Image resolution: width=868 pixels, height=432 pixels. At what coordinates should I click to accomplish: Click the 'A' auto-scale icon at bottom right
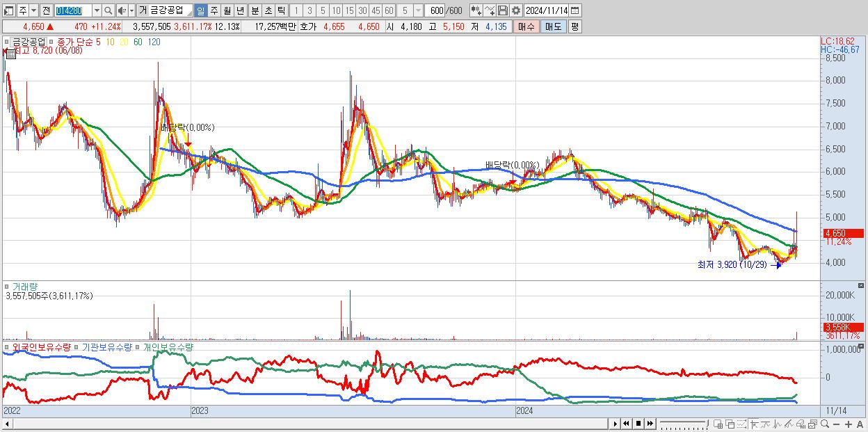(860, 424)
